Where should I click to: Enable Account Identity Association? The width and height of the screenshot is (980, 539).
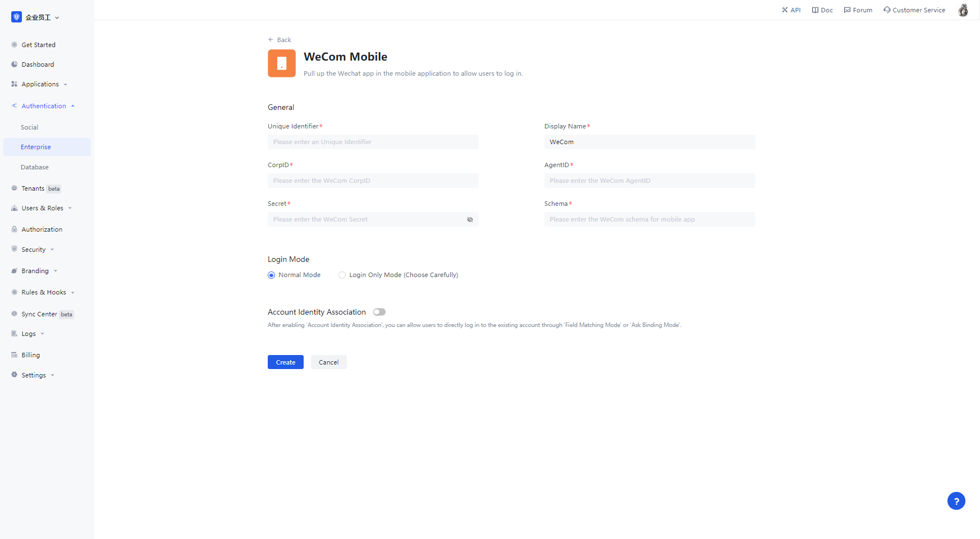point(379,312)
